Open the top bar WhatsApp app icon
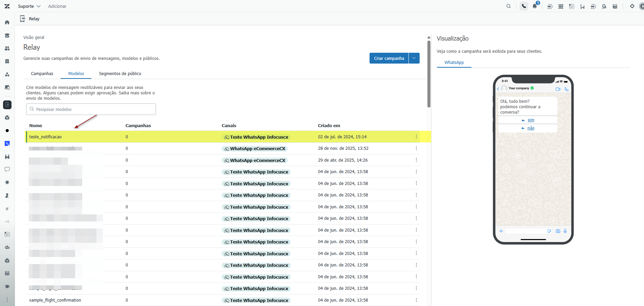 point(572,6)
